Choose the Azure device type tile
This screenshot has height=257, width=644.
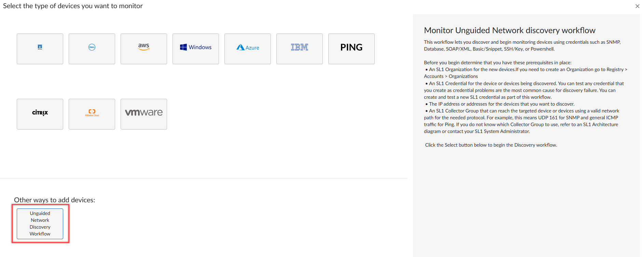248,49
